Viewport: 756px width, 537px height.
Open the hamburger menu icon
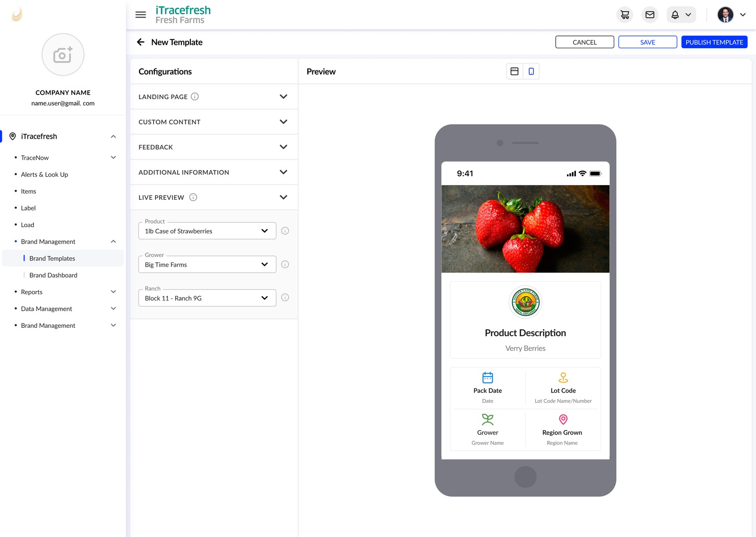(140, 15)
